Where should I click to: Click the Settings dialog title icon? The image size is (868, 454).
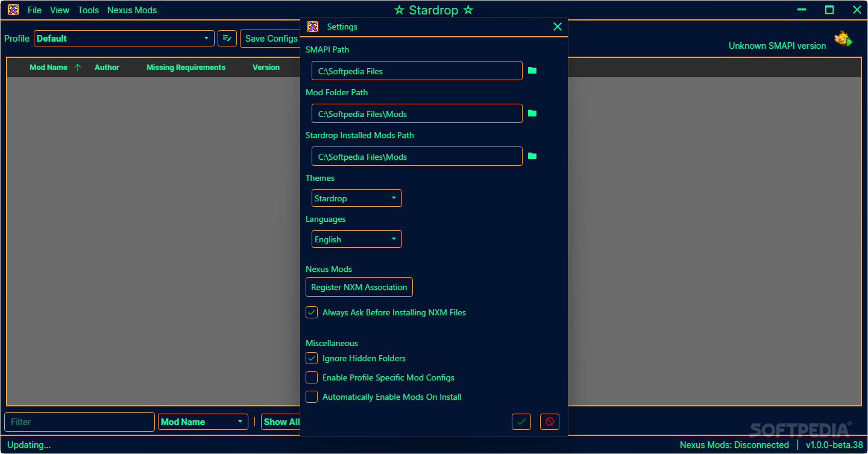pos(313,27)
